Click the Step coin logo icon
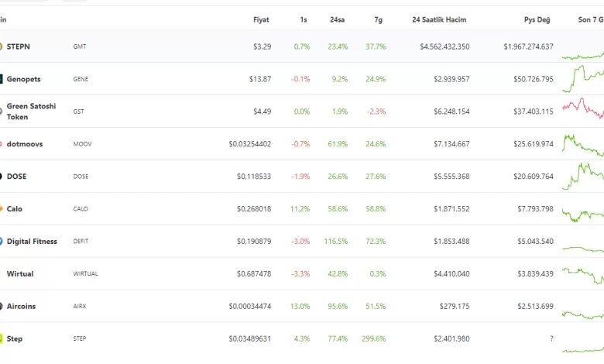Screen dimensions: 604x364 click(2, 339)
